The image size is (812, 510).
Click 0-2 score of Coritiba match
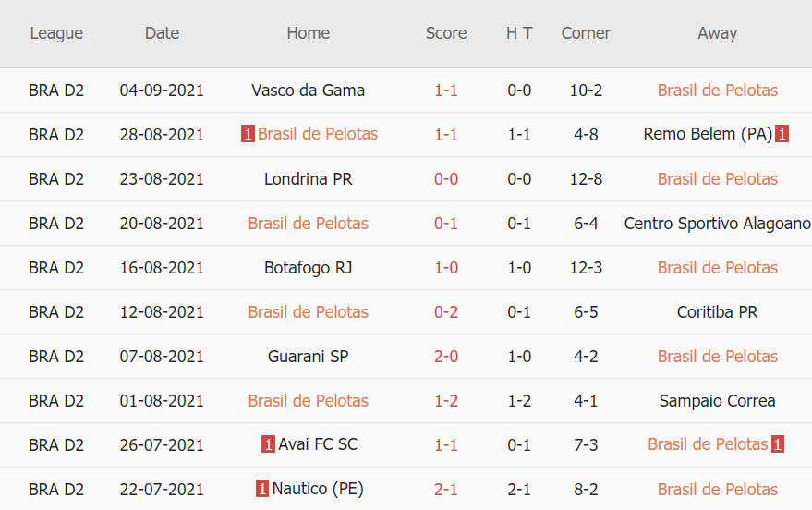point(446,312)
